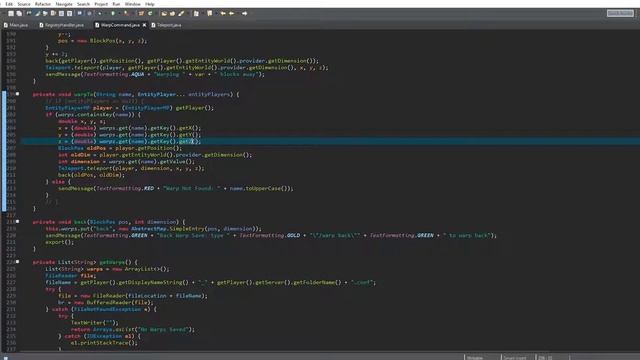640x360 pixels.
Task: Click the Forward navigation arrow
Action: [244, 13]
